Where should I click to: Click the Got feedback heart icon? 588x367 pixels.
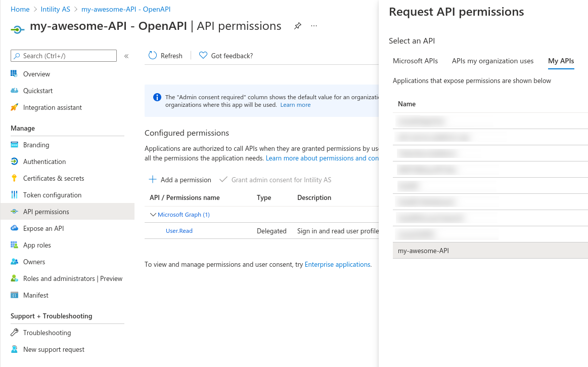[x=203, y=56]
